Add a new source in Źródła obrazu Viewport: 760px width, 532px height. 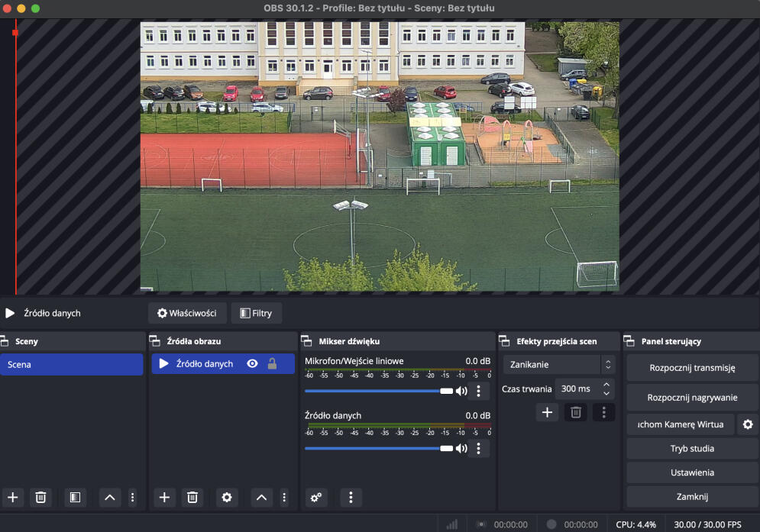point(164,498)
